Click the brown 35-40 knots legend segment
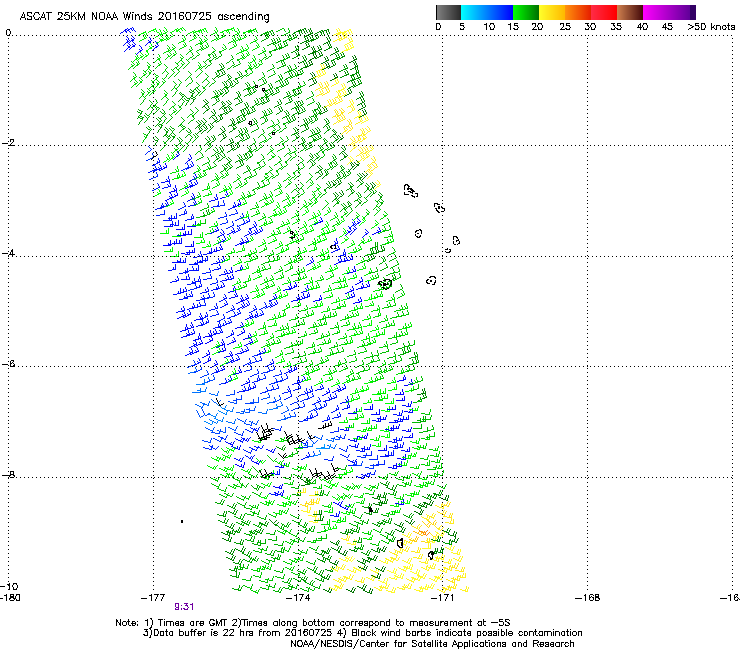 630,12
